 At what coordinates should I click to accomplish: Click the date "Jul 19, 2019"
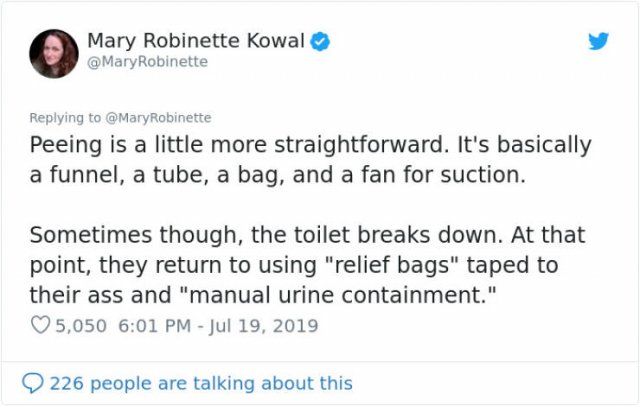coord(264,326)
